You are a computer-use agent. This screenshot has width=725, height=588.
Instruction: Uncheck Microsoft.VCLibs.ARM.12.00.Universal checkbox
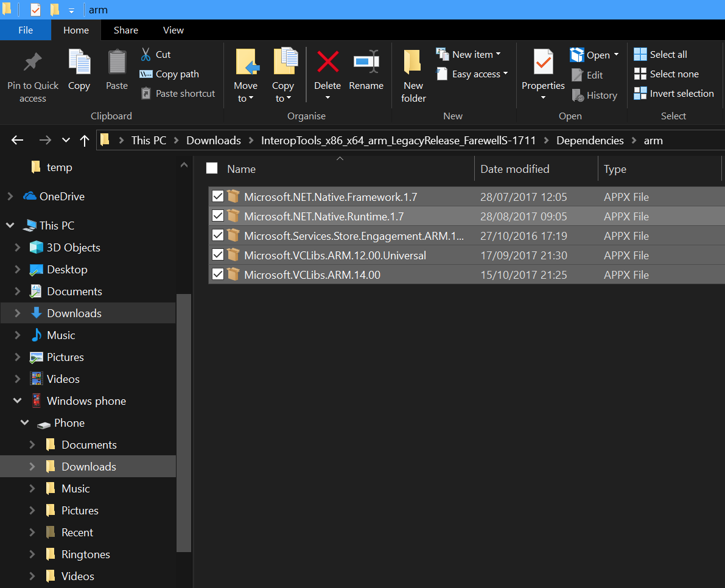point(218,254)
